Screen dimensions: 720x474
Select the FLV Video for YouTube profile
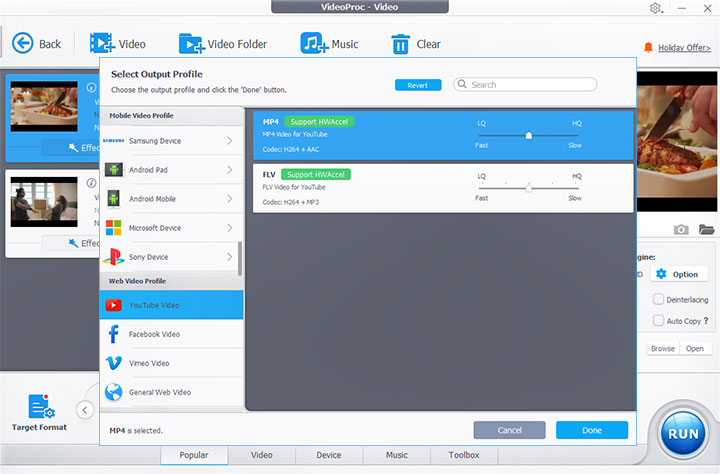[x=443, y=188]
